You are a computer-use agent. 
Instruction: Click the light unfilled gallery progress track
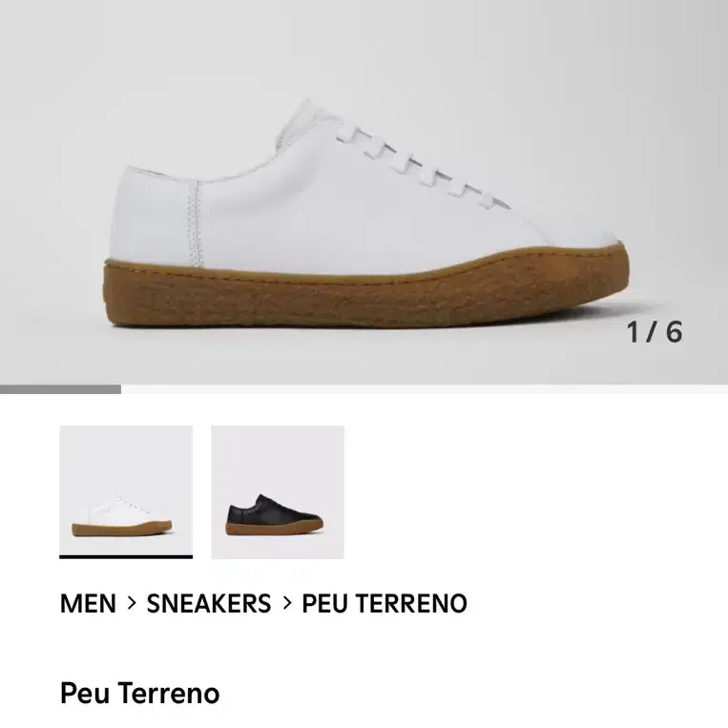tap(425, 389)
